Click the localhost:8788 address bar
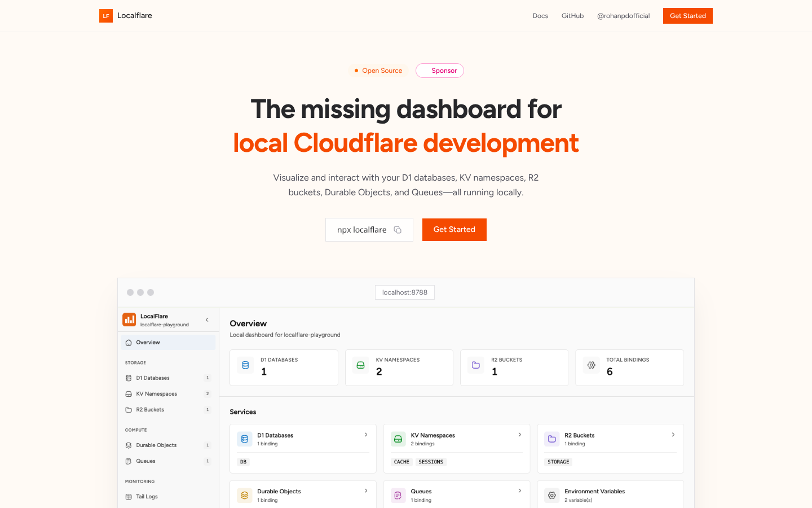The width and height of the screenshot is (812, 508). pyautogui.click(x=404, y=292)
